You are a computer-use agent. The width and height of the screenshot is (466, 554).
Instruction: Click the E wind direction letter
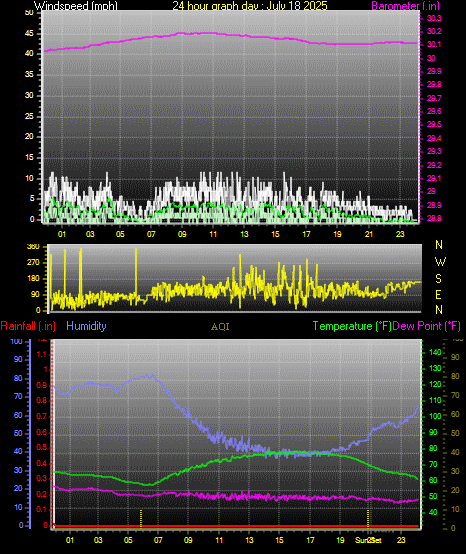coord(438,294)
